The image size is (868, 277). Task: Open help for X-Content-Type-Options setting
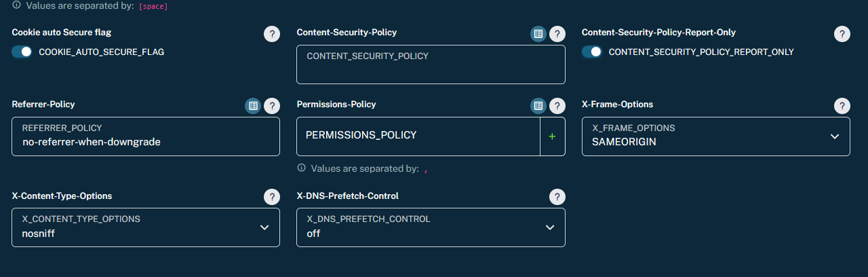coord(272,197)
